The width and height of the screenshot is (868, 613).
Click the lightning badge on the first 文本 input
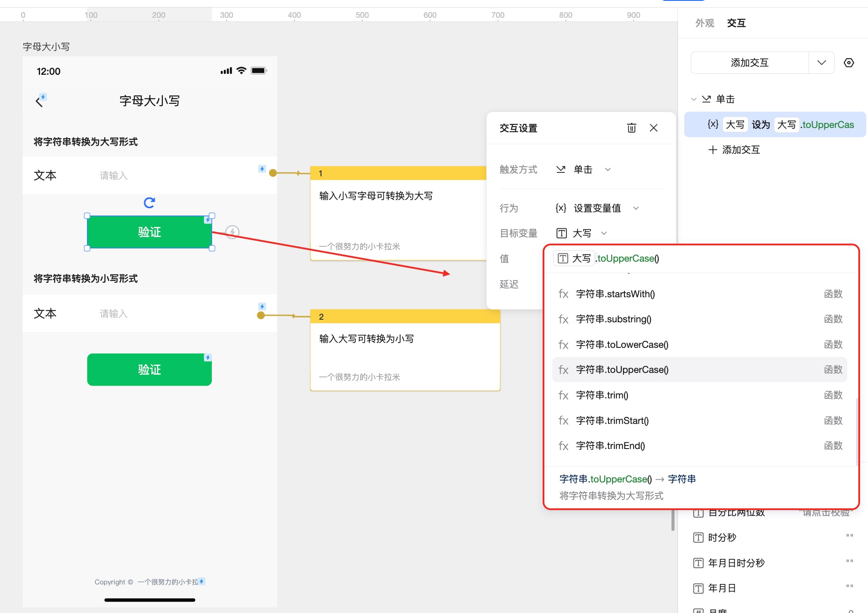click(x=262, y=169)
